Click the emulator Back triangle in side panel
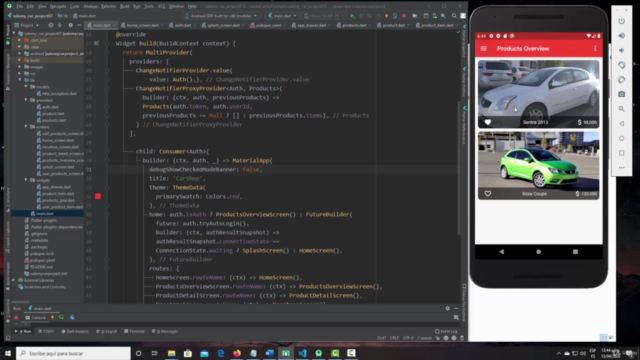This screenshot has height=360, width=640. (621, 124)
